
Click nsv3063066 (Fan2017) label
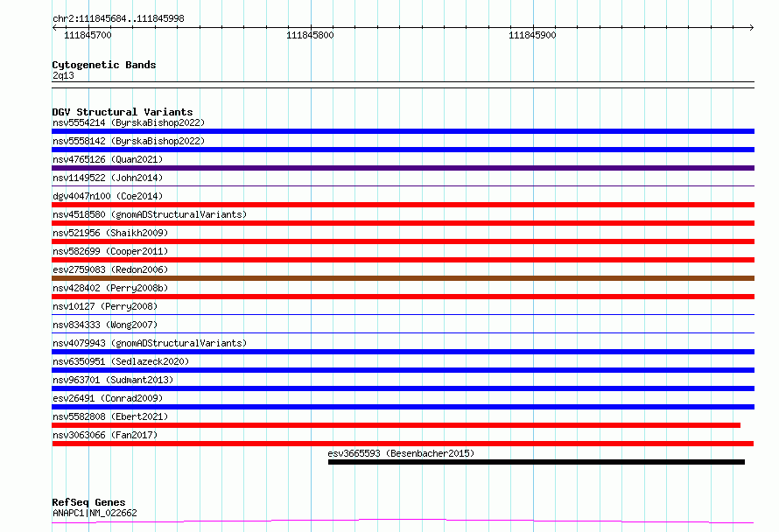[105, 435]
